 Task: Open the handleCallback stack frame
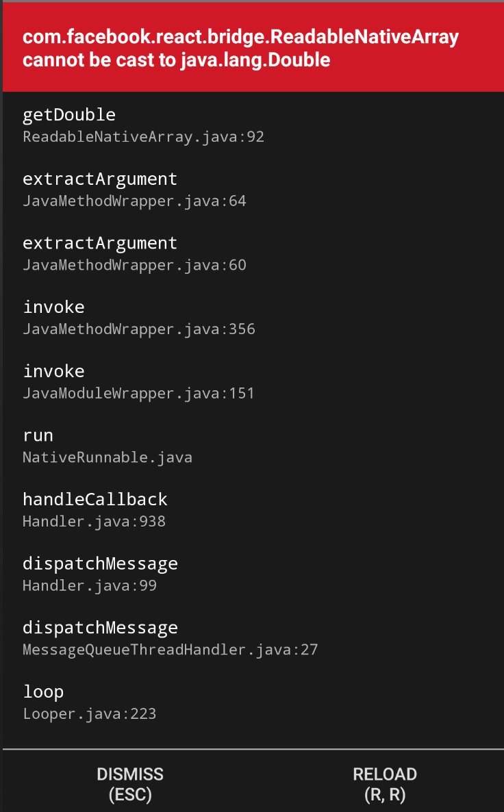tap(95, 499)
